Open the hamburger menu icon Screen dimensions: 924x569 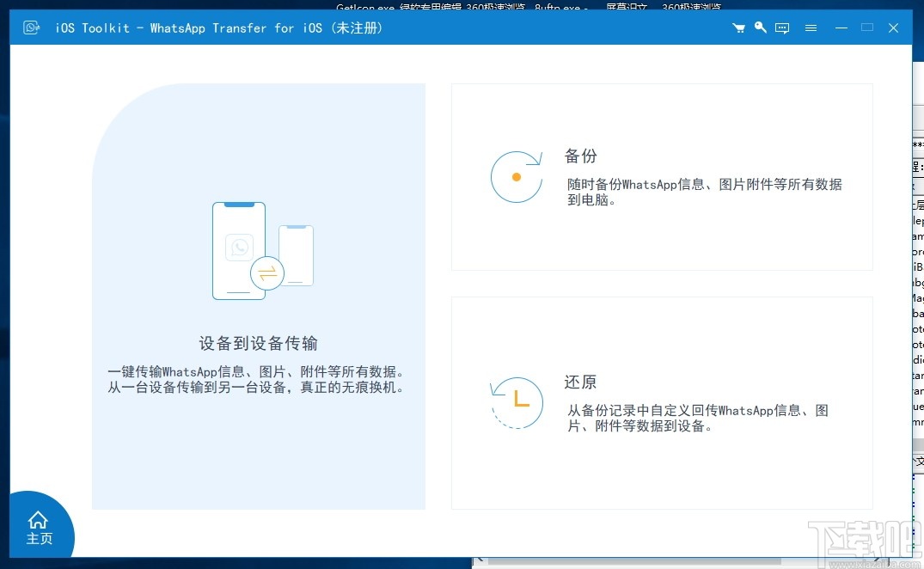pos(811,28)
